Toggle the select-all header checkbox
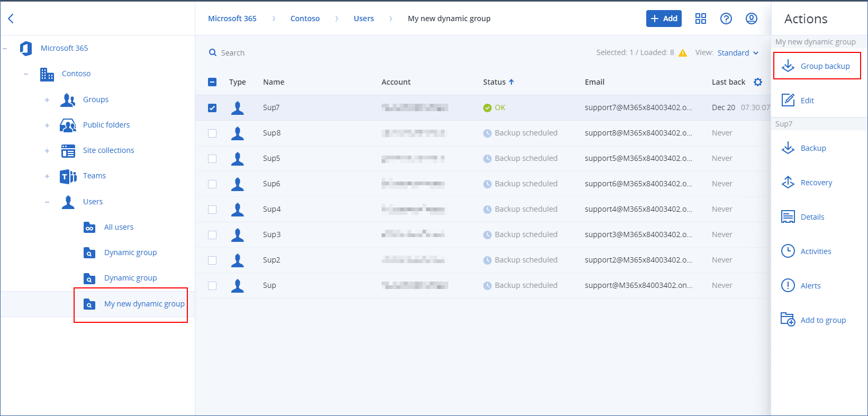The height and width of the screenshot is (416, 868). tap(212, 82)
